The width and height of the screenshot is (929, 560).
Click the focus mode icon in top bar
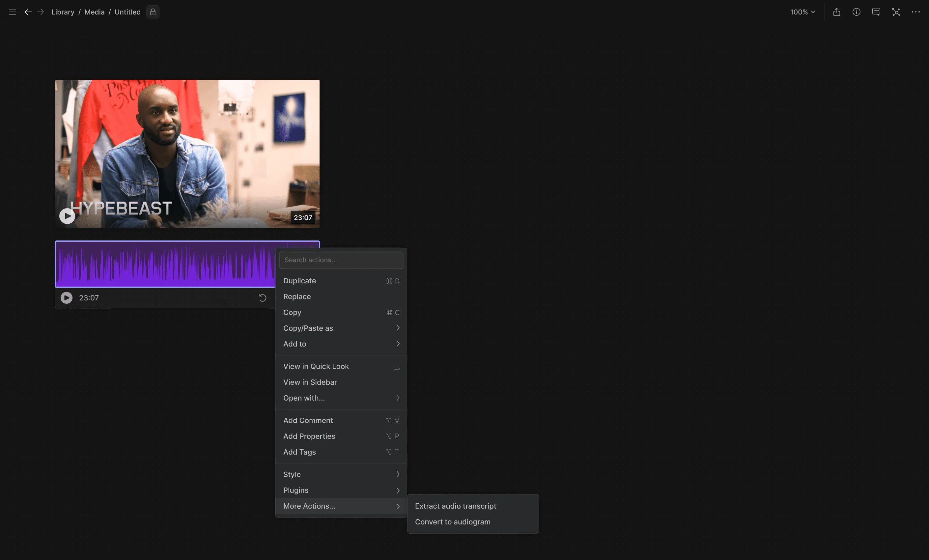tap(896, 12)
